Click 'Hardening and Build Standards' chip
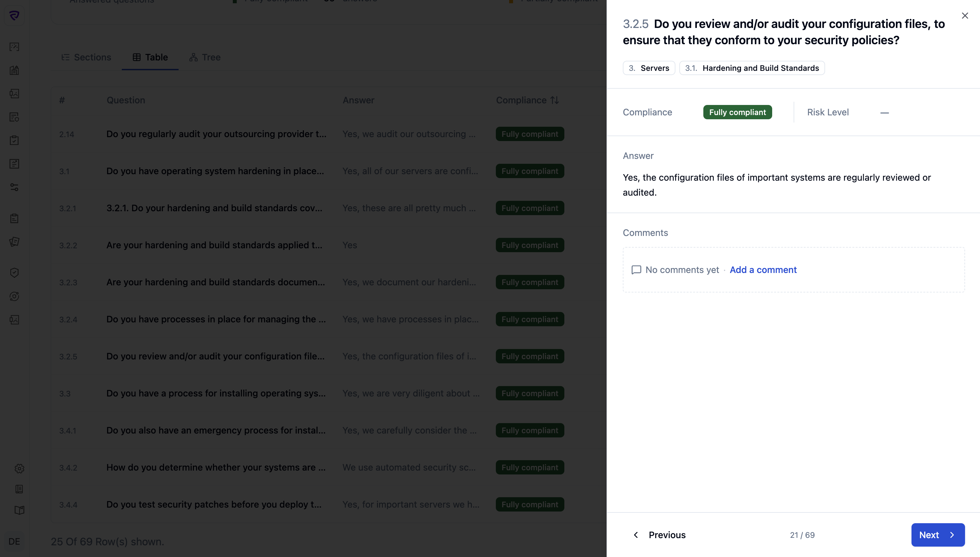Screen dimensions: 980x557 coord(752,68)
